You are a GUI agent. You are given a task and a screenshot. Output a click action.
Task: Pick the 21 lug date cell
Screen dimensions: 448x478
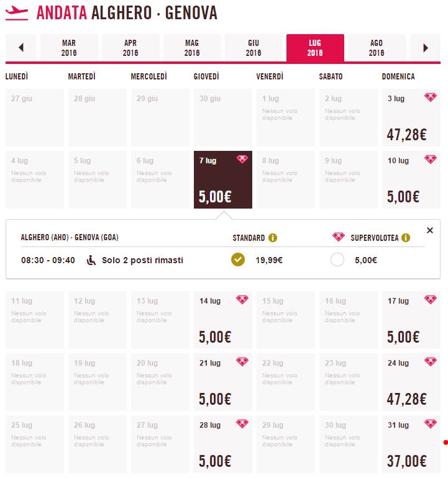point(223,382)
